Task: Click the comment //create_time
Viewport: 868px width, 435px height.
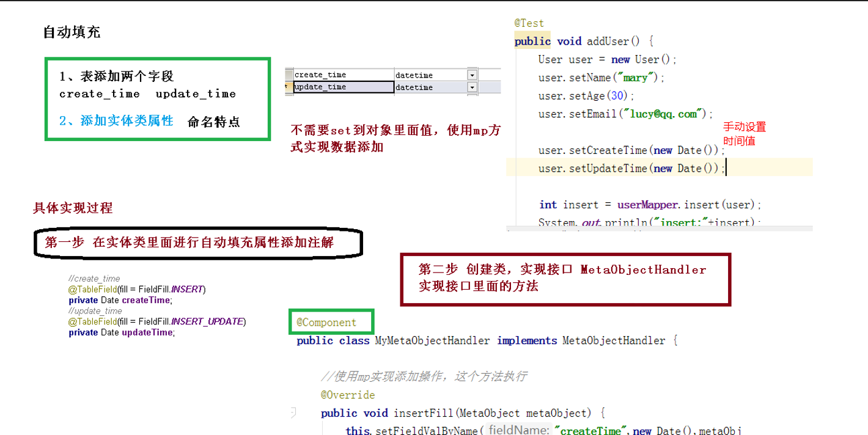Action: coord(94,279)
